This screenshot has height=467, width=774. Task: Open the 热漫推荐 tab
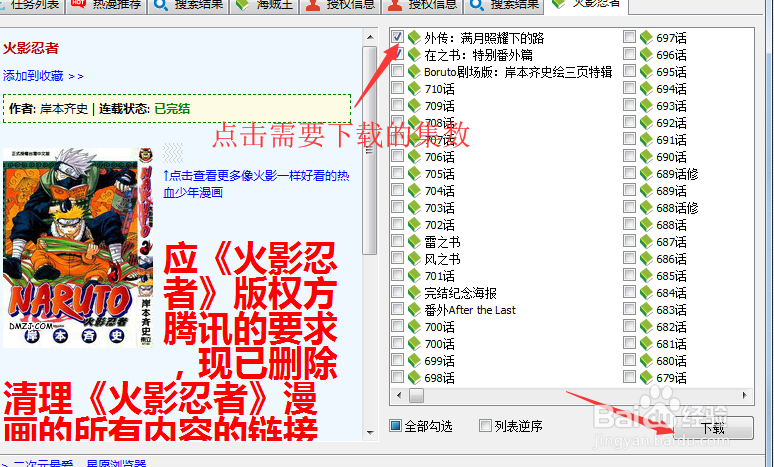(x=106, y=5)
